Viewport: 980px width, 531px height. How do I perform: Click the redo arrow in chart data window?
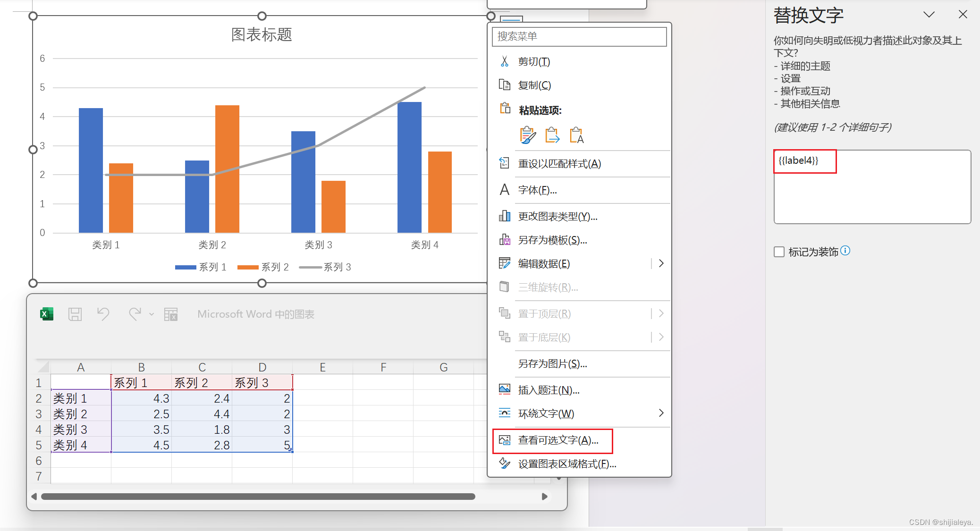point(135,314)
